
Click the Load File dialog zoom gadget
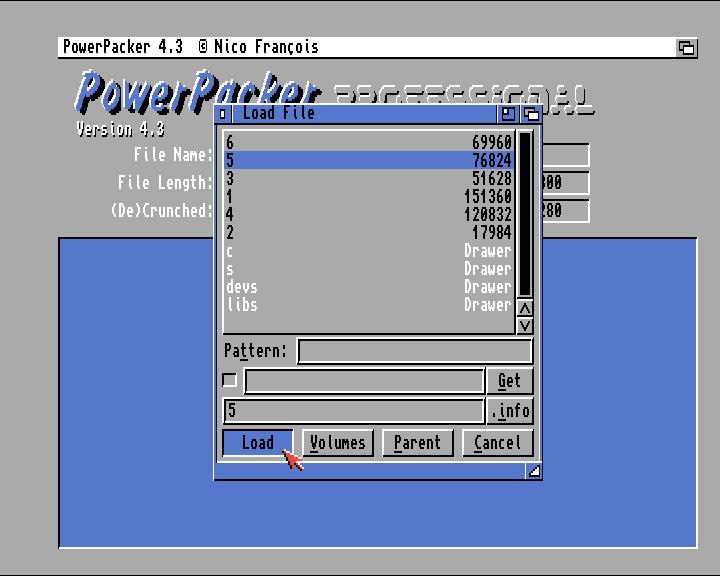tap(509, 114)
